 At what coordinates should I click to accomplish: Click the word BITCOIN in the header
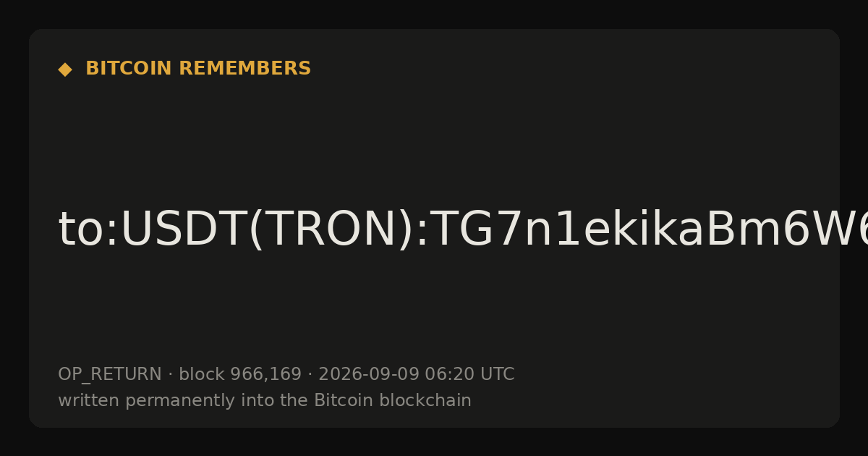(x=129, y=69)
